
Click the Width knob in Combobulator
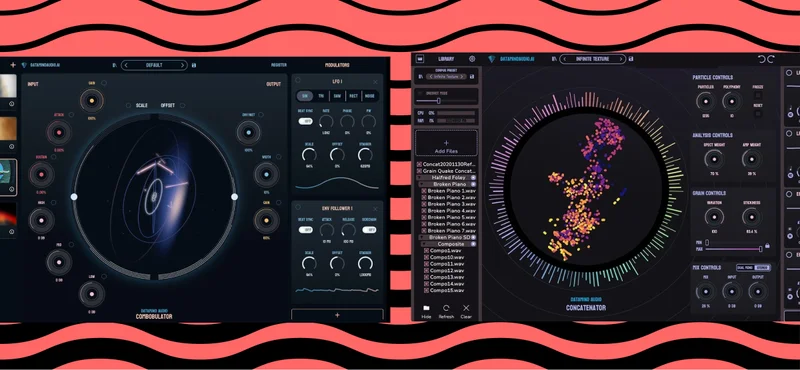[x=266, y=175]
